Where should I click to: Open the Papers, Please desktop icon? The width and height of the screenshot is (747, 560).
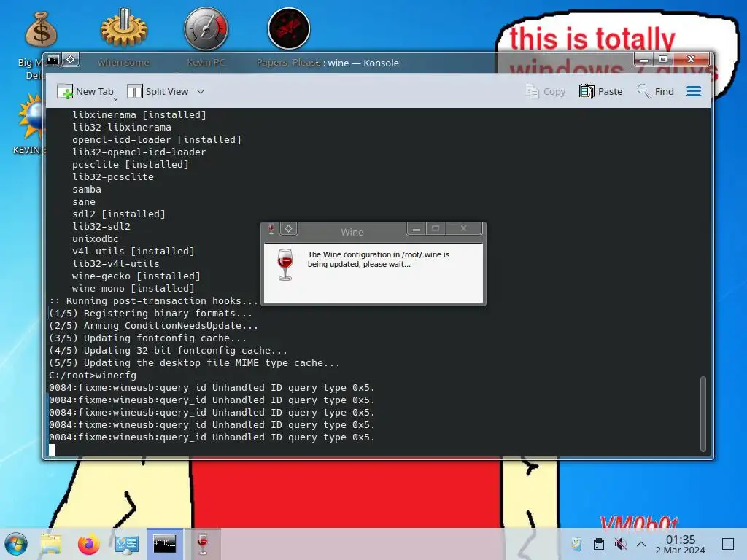[x=289, y=28]
